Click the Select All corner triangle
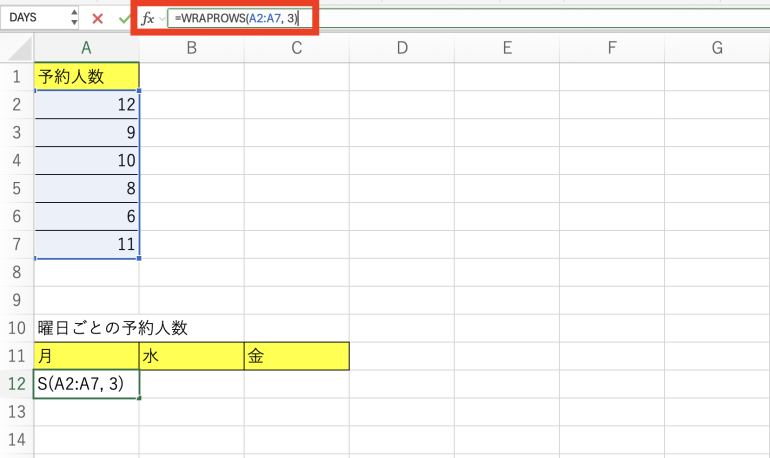The image size is (770, 458). pos(17,48)
